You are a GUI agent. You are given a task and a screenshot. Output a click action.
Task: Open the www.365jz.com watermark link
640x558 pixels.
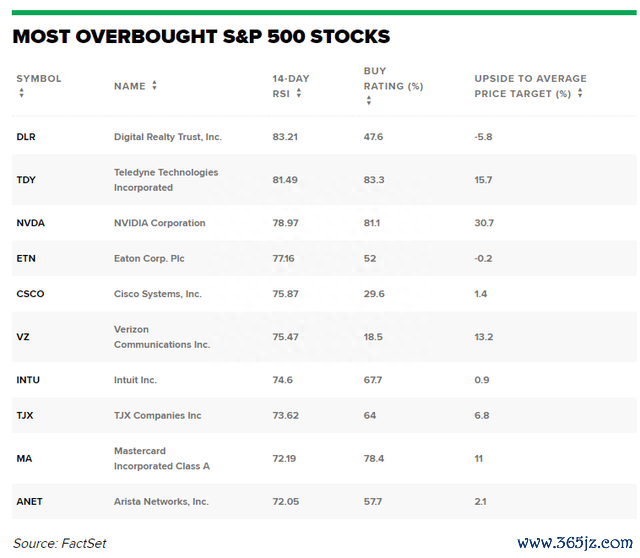click(575, 542)
